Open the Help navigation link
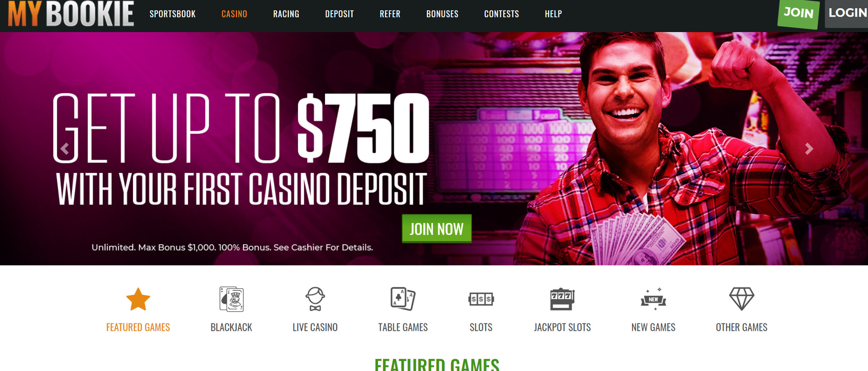This screenshot has height=371, width=868. [x=553, y=14]
